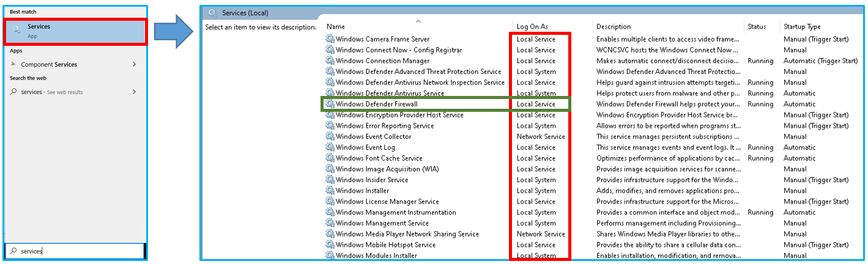The height and width of the screenshot is (264, 868).
Task: Select Windows Defender Antivirus Network Inspection Service name
Action: coord(420,82)
